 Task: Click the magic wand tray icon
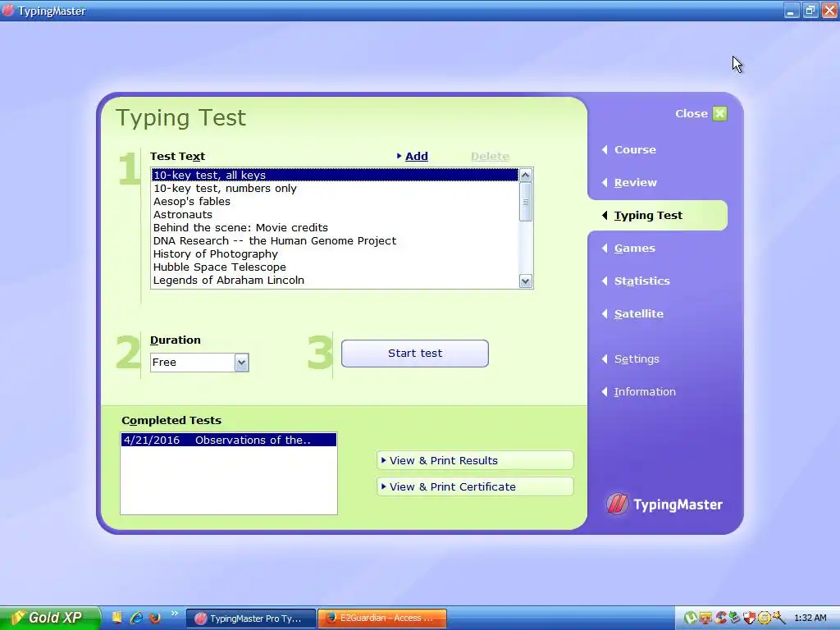778,618
